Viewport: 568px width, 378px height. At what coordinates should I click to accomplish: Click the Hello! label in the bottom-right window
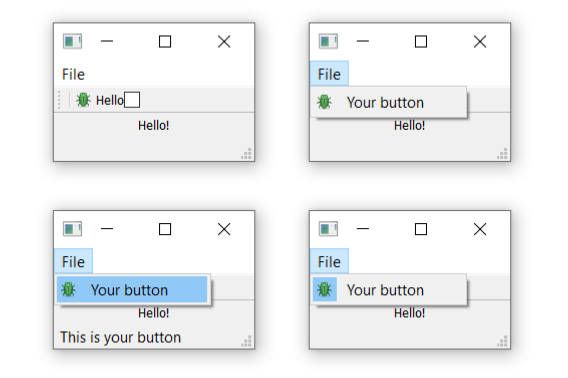(x=409, y=313)
